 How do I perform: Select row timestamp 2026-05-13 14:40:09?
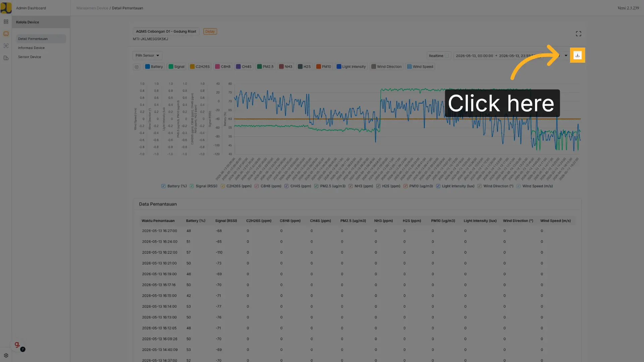(x=160, y=350)
